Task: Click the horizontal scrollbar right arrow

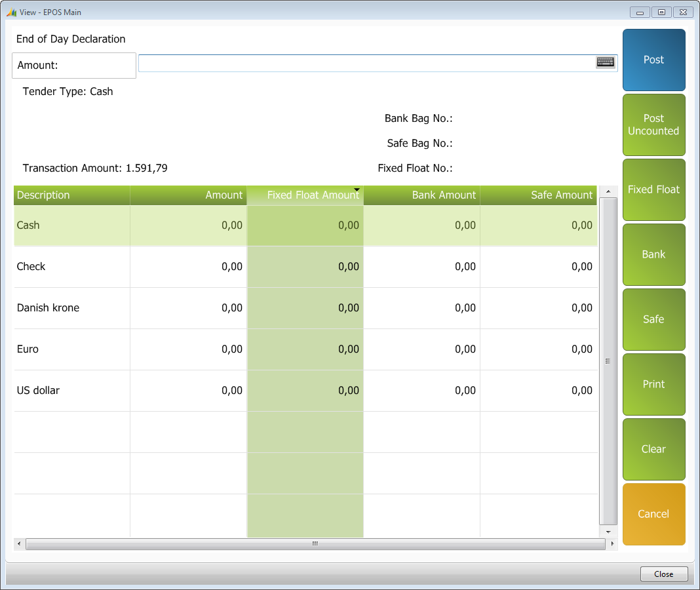Action: point(612,544)
